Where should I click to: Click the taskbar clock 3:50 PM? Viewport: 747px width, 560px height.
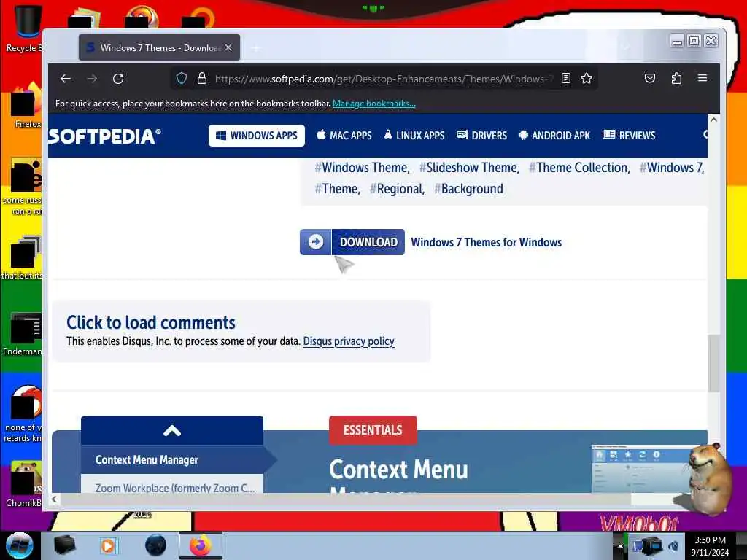coord(710,545)
